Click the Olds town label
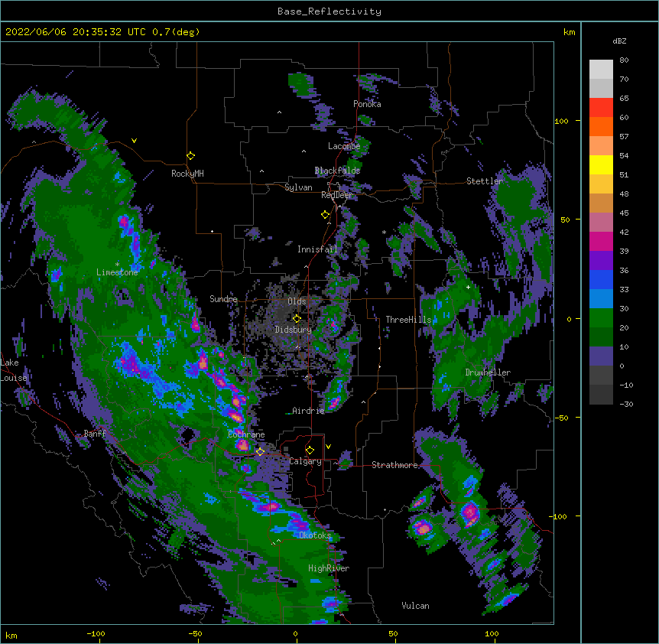The height and width of the screenshot is (644, 659). coord(297,301)
